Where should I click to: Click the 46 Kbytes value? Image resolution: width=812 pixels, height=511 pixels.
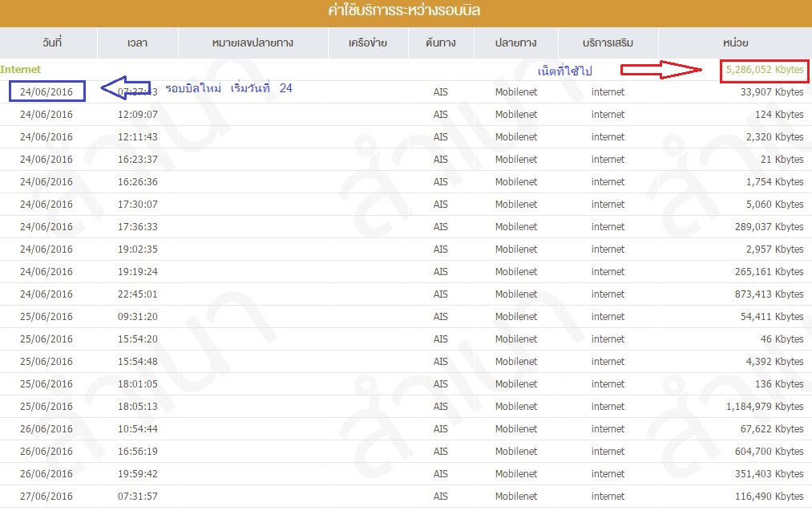(x=782, y=339)
